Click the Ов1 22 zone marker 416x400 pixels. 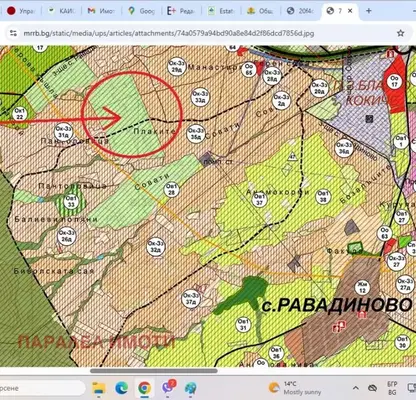(20, 114)
